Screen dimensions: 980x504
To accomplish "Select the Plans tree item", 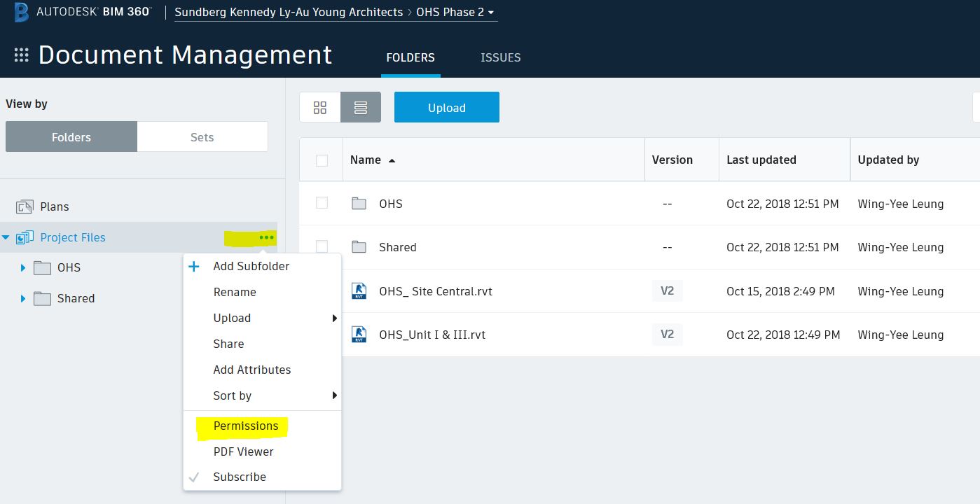I will tap(55, 206).
